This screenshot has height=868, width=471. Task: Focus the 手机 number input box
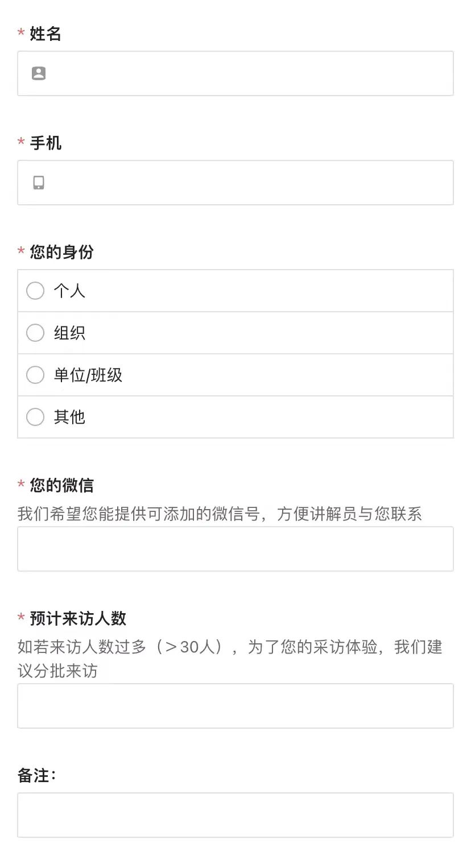click(235, 183)
